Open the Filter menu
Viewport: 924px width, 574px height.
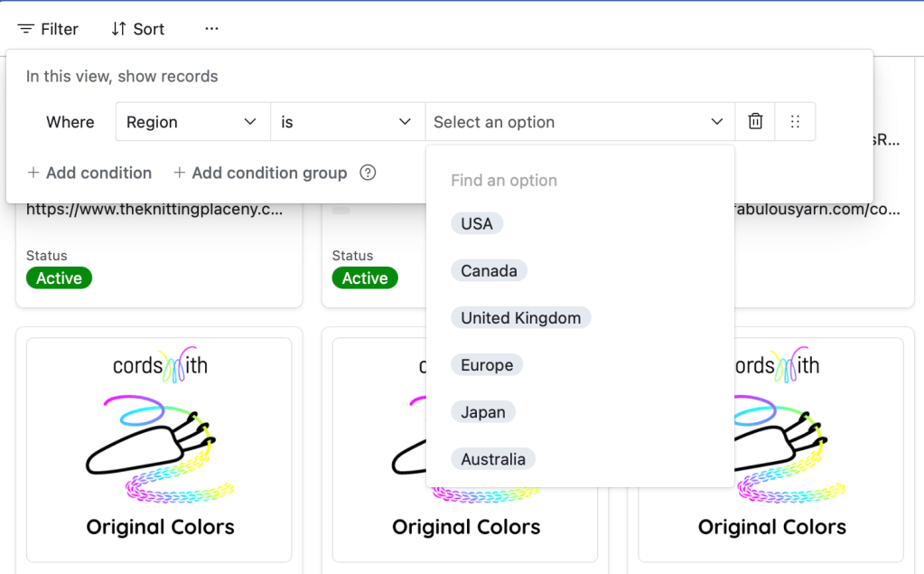(48, 29)
